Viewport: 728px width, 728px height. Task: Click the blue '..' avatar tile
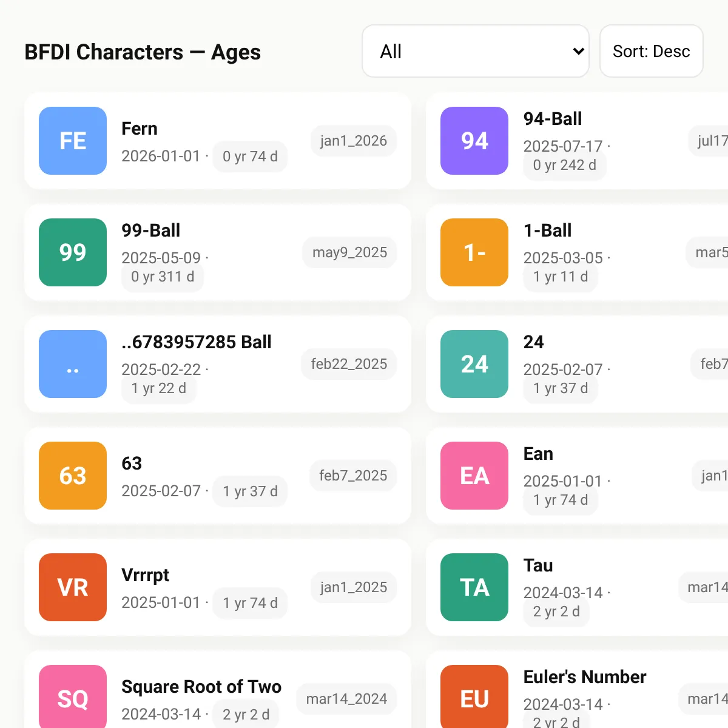(73, 364)
